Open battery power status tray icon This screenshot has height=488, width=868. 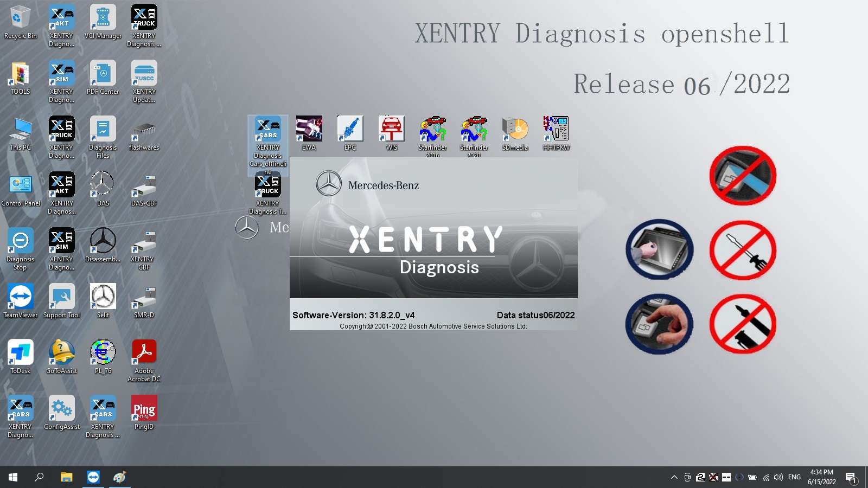pos(752,477)
